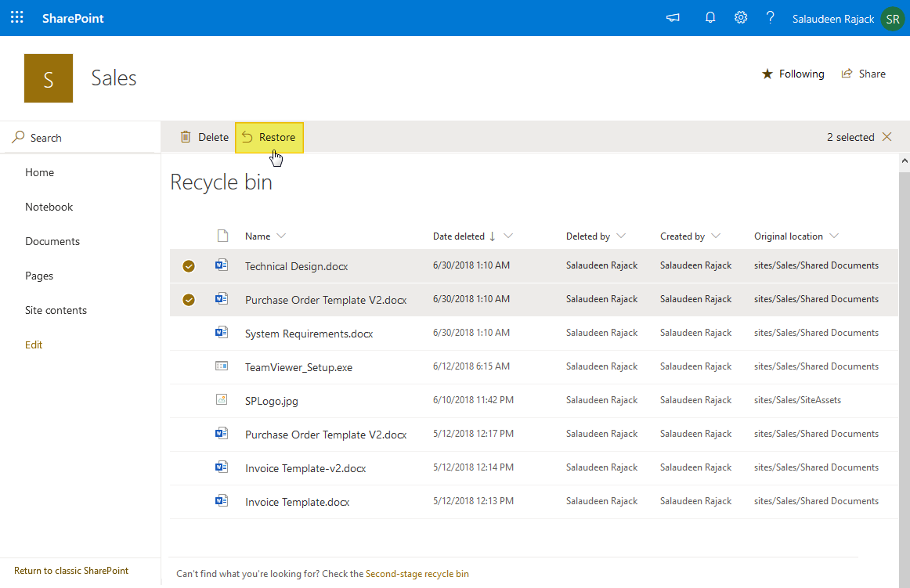Viewport: 910px width, 588px height.
Task: Click the Restore toolbar button
Action: pyautogui.click(x=269, y=136)
